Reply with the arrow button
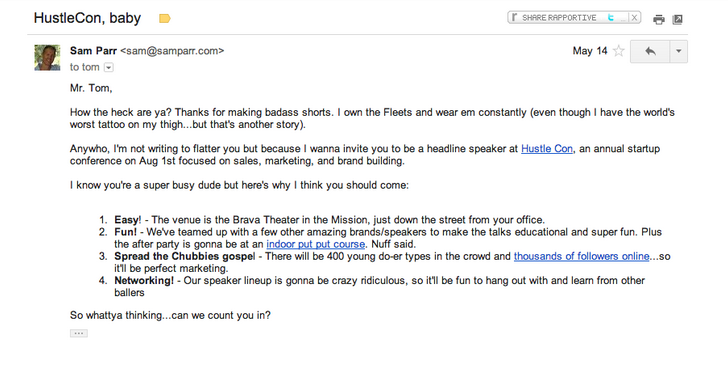The width and height of the screenshot is (728, 366). coord(650,52)
